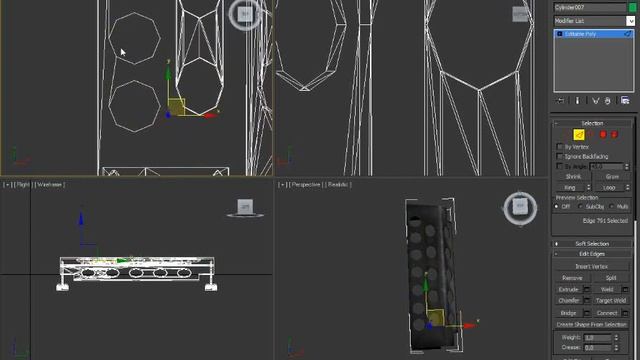Viewport: 640px width, 360px height.
Task: Click the Remove edges button
Action: 572,278
